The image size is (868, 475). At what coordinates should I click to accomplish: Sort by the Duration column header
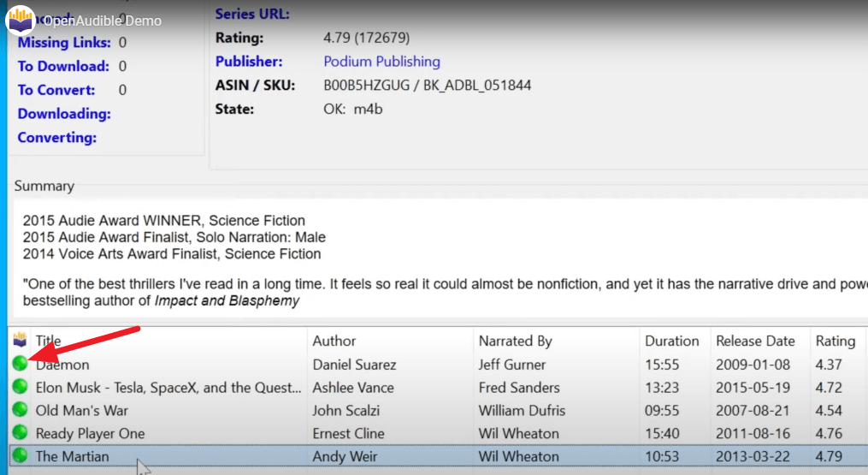672,341
